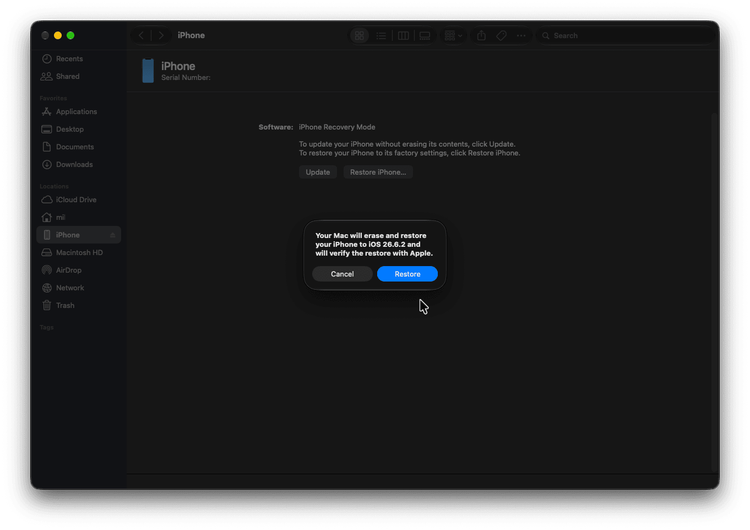Switch to list view in toolbar
Screen dimensions: 750x530
(x=381, y=35)
